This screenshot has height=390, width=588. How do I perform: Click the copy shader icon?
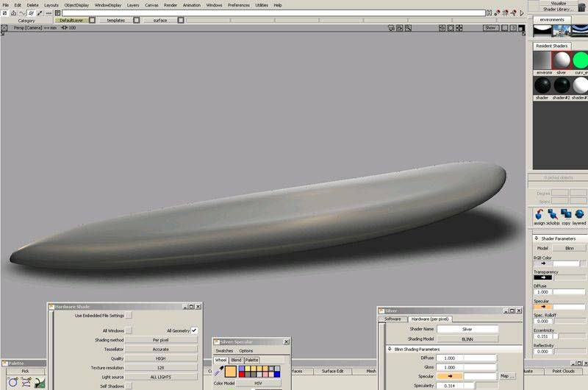(x=566, y=213)
